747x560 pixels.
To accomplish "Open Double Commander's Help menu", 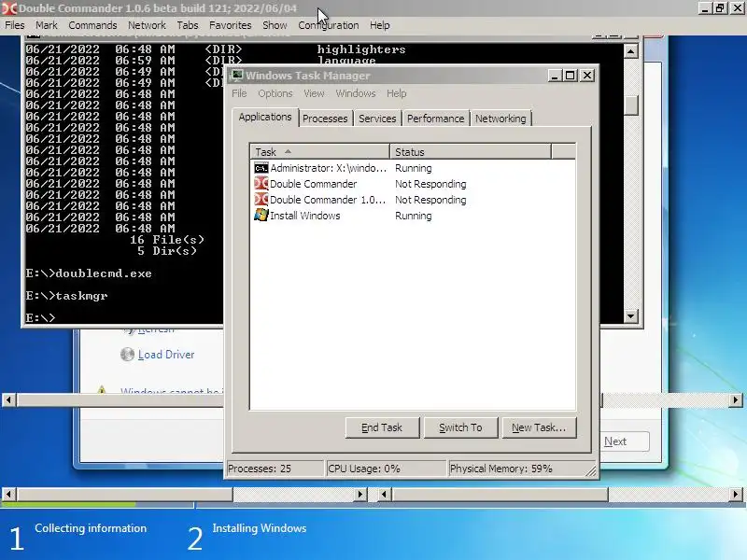I will 379,25.
